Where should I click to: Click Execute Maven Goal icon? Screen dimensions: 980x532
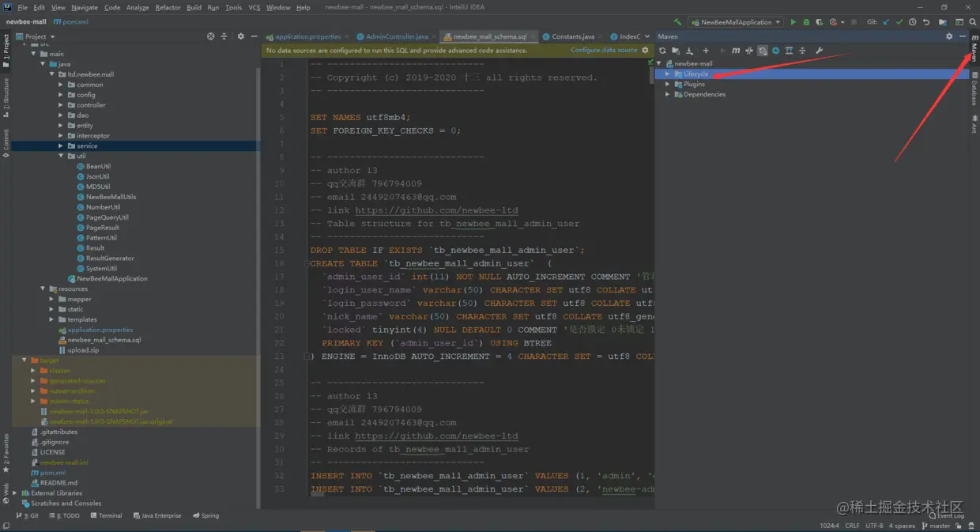(x=736, y=51)
